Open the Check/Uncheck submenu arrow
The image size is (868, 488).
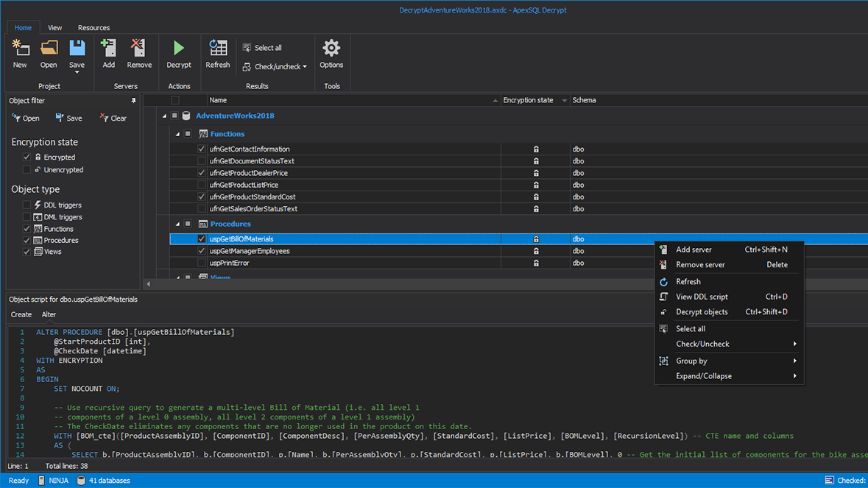tap(795, 344)
